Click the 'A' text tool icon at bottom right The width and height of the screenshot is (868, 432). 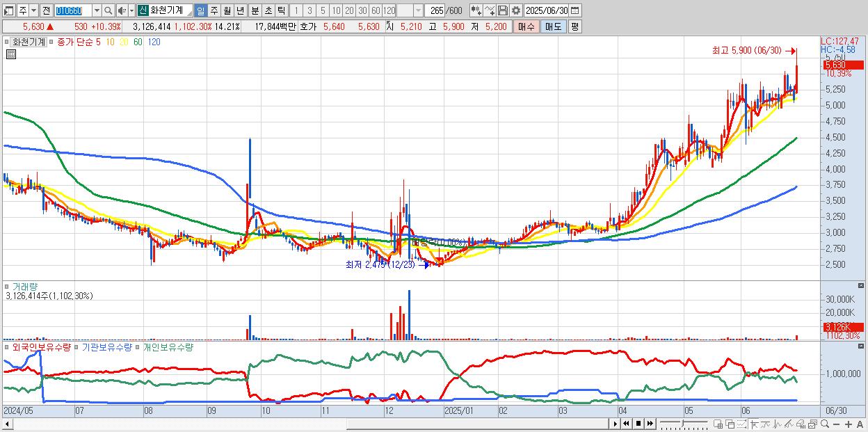[860, 424]
